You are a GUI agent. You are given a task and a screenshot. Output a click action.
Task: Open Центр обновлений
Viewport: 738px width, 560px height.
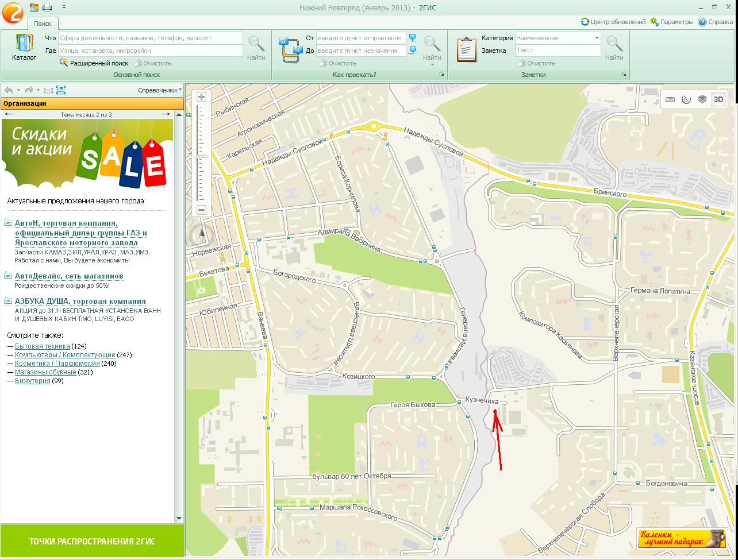tap(613, 22)
